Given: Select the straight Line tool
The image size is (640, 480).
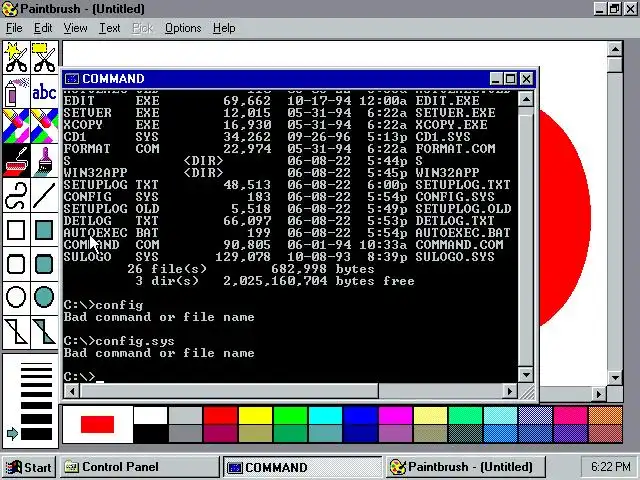Looking at the screenshot, I should coord(44,196).
